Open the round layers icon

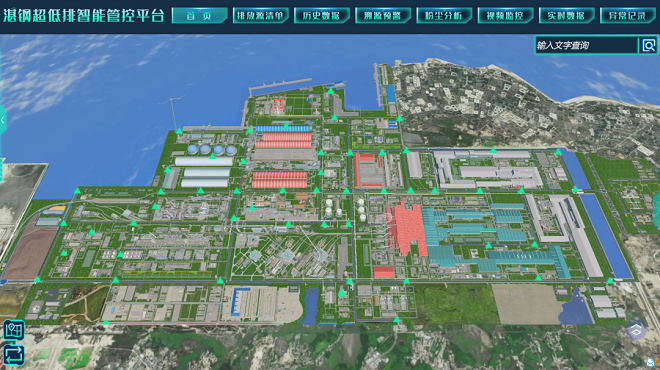(x=636, y=330)
